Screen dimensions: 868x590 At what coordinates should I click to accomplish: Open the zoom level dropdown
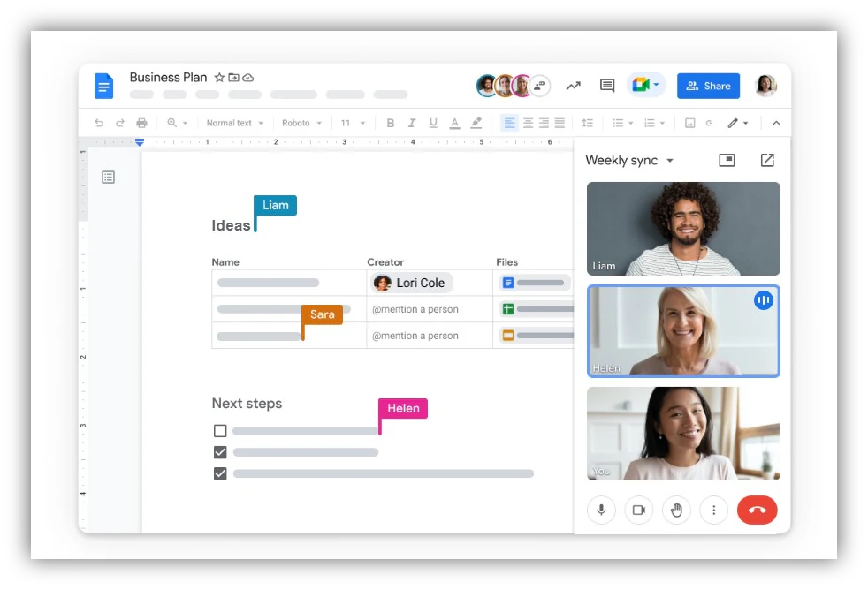[177, 123]
